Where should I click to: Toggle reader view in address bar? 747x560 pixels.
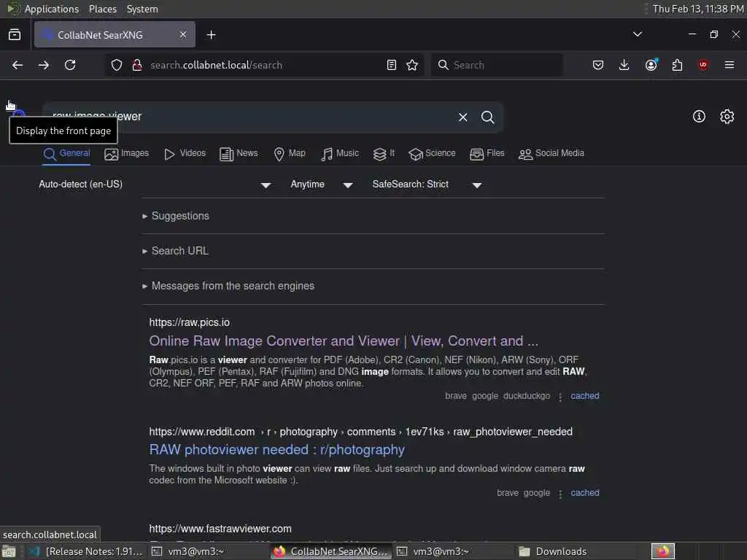tap(392, 65)
